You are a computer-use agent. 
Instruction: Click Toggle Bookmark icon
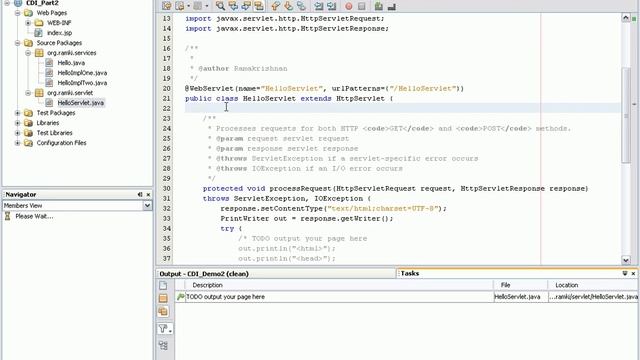[x=301, y=6]
